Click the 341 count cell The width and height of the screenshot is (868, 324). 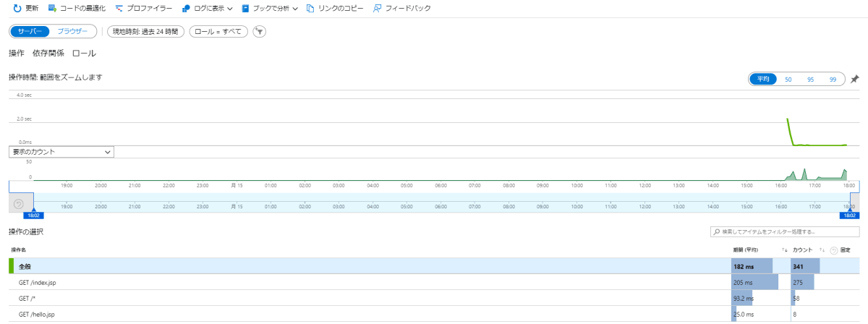click(806, 266)
